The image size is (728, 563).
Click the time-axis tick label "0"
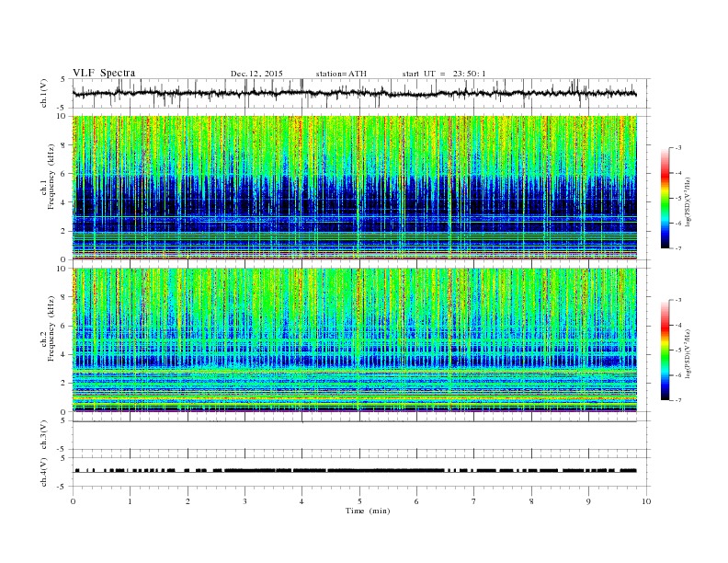73,501
